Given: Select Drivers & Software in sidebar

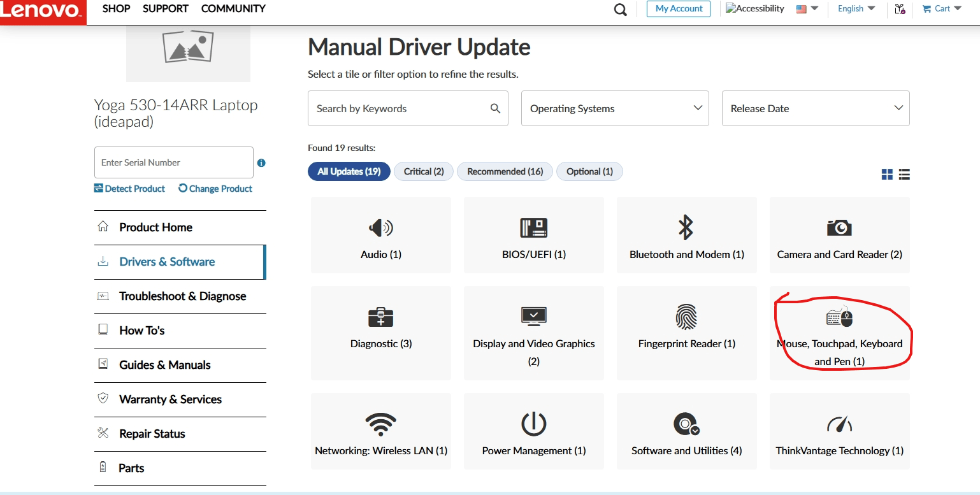Looking at the screenshot, I should click(180, 262).
